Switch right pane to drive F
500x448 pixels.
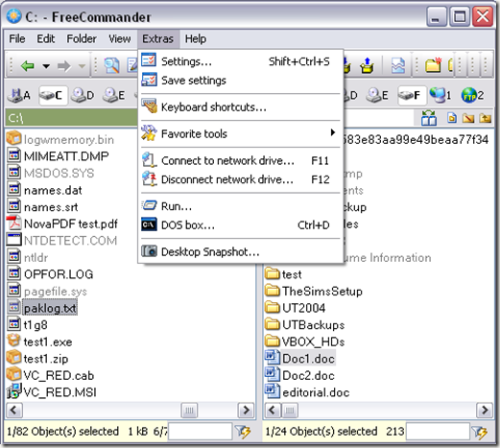click(x=412, y=95)
